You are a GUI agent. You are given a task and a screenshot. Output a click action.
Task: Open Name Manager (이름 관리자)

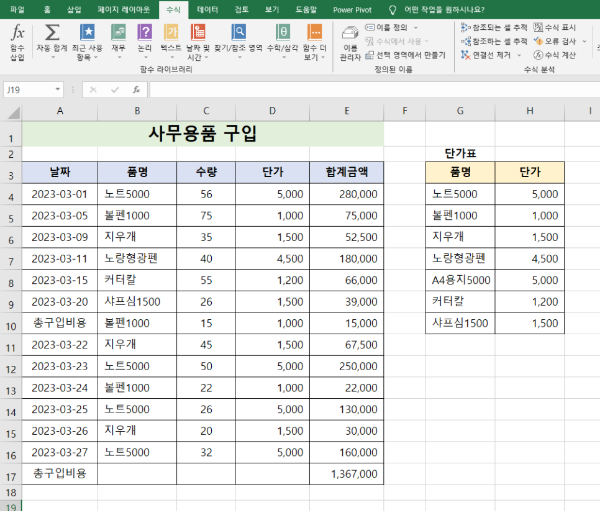(x=350, y=43)
